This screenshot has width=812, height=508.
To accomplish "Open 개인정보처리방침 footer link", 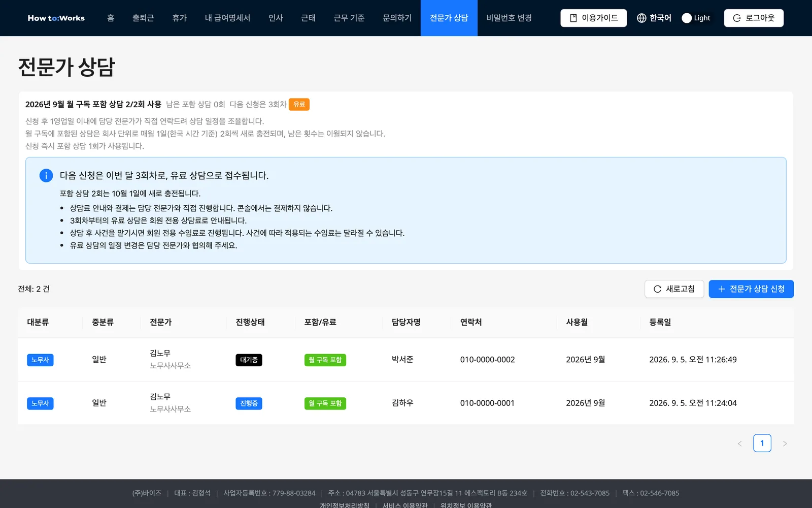I will [x=345, y=505].
